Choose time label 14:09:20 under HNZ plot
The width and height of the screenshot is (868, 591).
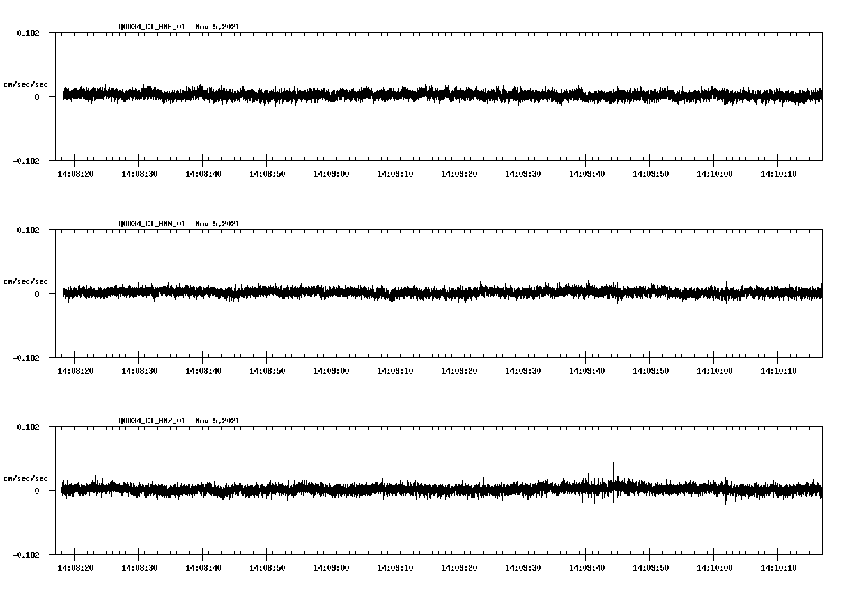(459, 567)
